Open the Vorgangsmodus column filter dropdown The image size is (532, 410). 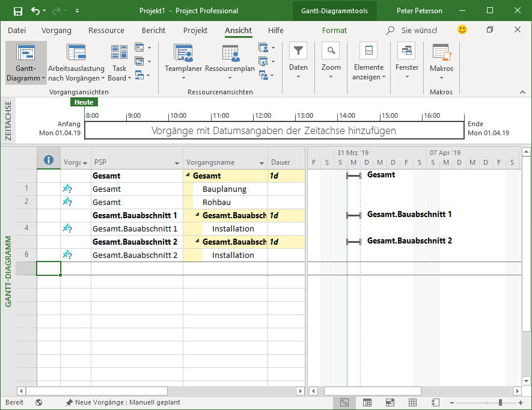pyautogui.click(x=85, y=163)
